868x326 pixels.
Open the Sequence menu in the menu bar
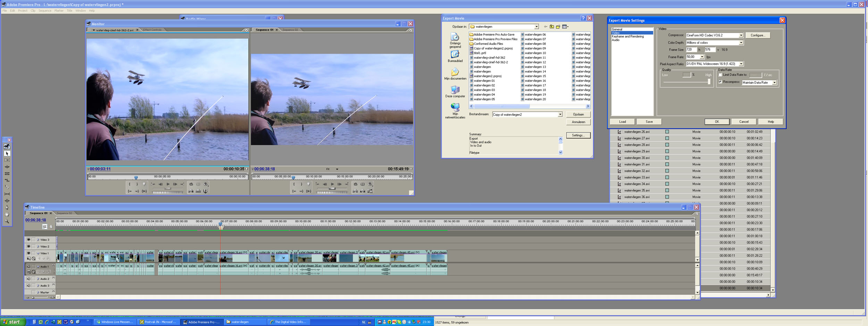click(x=45, y=11)
